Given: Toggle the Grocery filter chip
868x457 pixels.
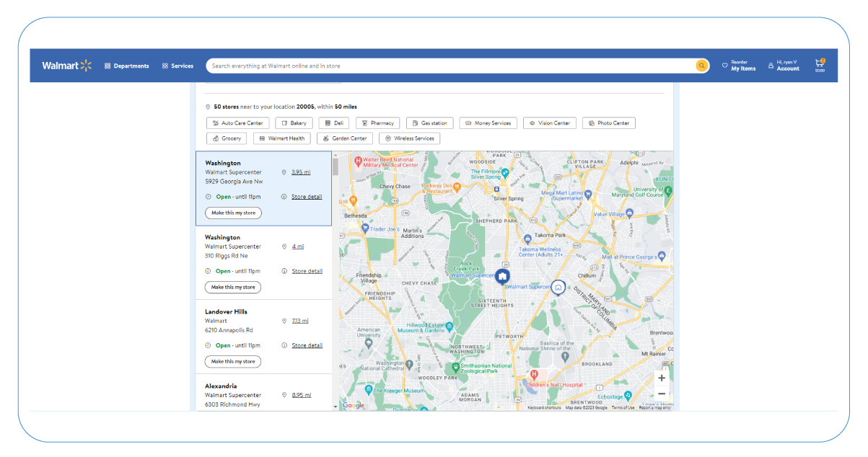Looking at the screenshot, I should (227, 138).
